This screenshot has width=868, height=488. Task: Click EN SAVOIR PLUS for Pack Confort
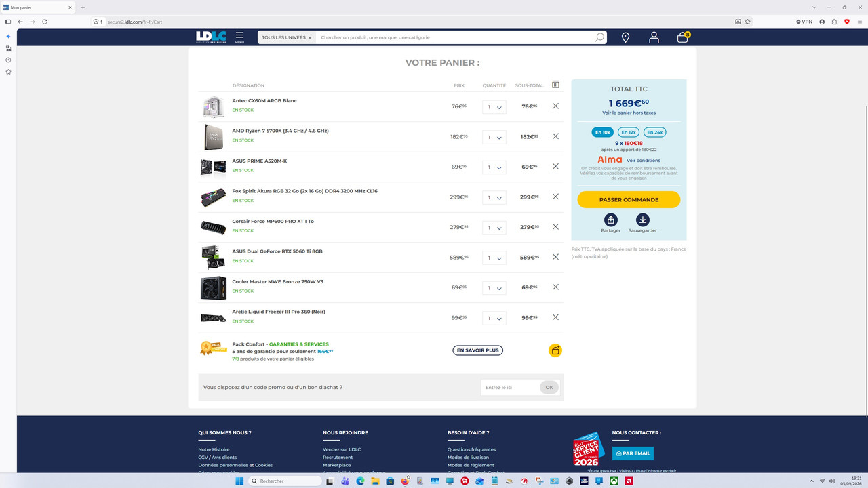[478, 350]
